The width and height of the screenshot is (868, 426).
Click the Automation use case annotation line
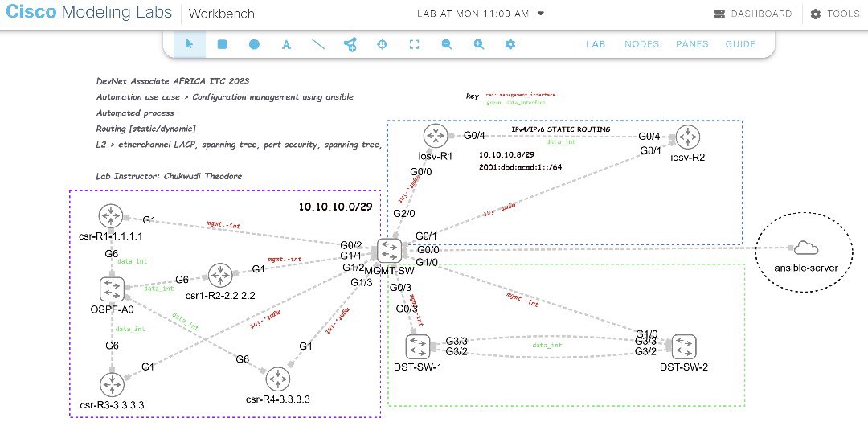(x=225, y=97)
